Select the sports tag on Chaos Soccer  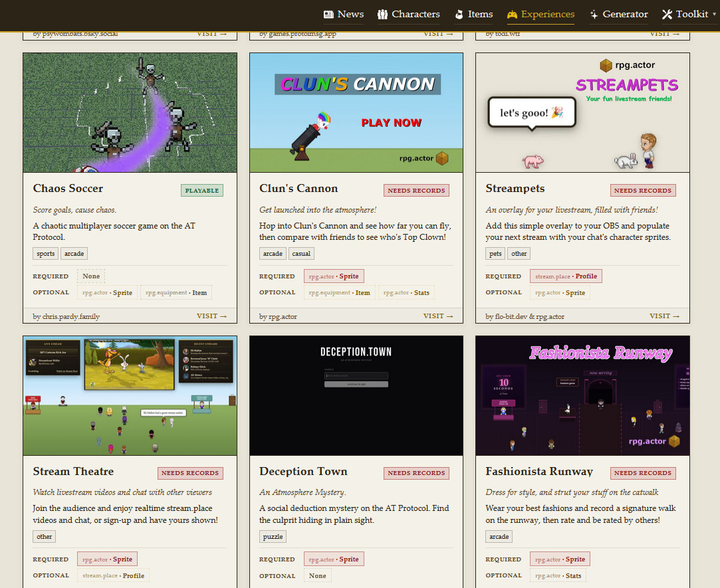click(x=45, y=253)
